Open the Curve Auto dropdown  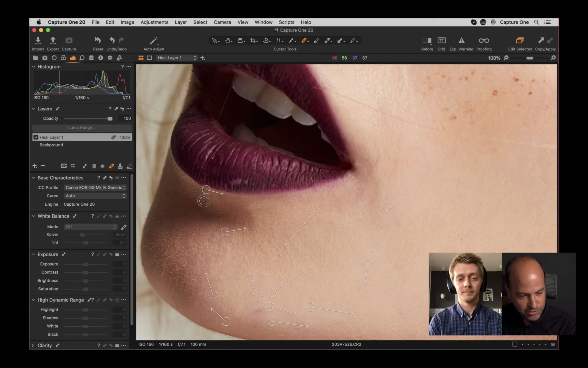click(95, 196)
